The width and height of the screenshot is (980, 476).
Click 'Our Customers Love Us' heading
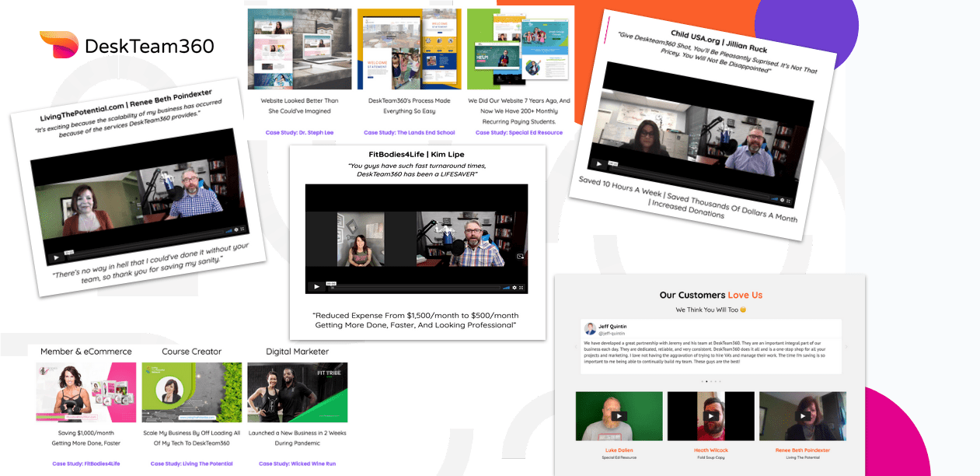pyautogui.click(x=711, y=295)
